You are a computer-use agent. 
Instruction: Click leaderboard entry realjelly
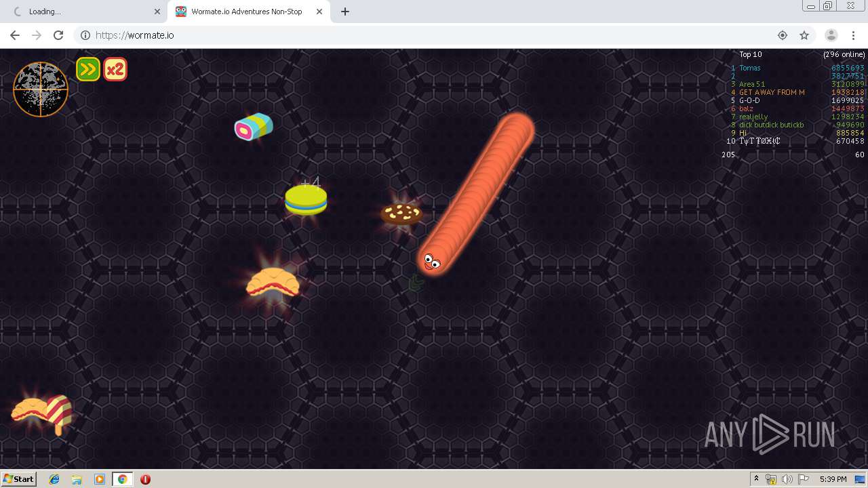tap(753, 117)
